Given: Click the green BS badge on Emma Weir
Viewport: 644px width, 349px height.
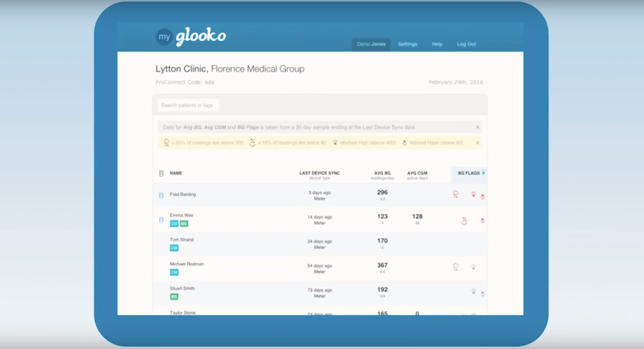Looking at the screenshot, I should (x=184, y=224).
